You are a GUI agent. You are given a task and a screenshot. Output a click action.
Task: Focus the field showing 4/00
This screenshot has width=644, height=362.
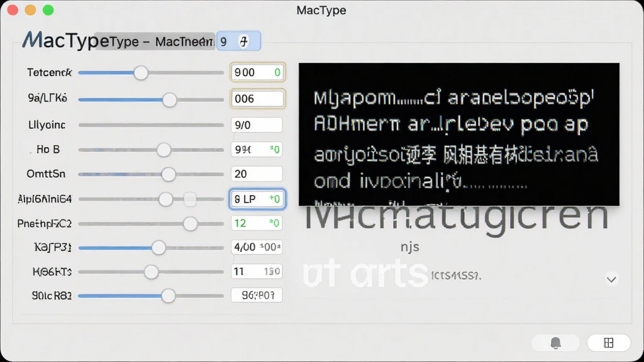257,247
